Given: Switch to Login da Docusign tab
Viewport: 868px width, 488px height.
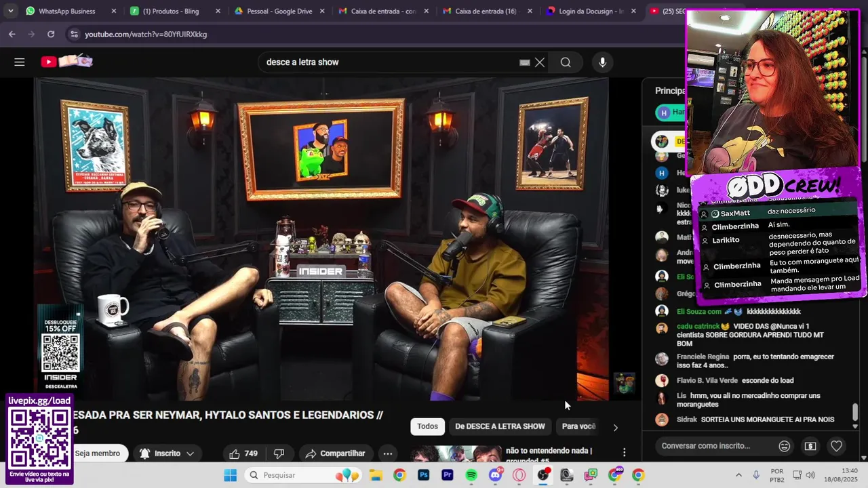Looking at the screenshot, I should 591,11.
